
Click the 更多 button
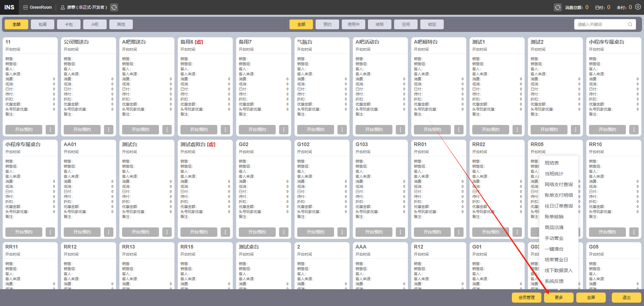point(559,298)
